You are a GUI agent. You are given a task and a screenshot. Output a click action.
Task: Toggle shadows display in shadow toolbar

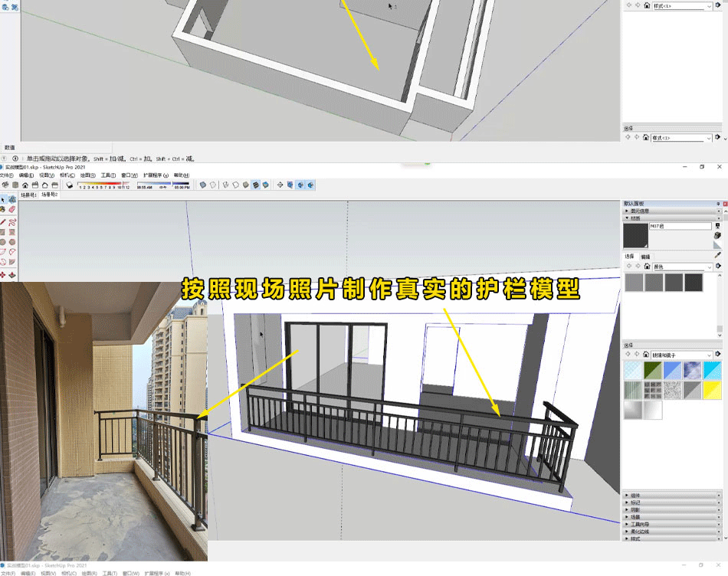[x=70, y=185]
